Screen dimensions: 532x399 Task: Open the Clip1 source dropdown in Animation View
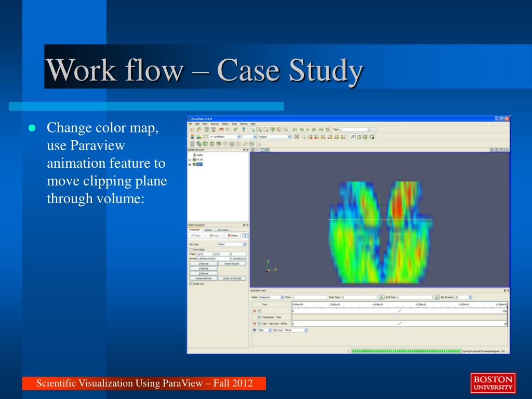coord(265,330)
